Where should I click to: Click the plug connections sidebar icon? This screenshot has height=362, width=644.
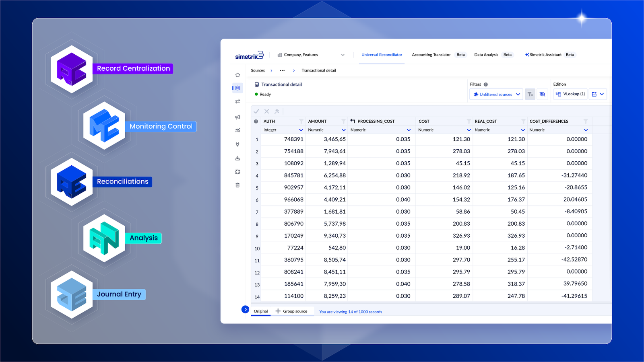coord(237,144)
